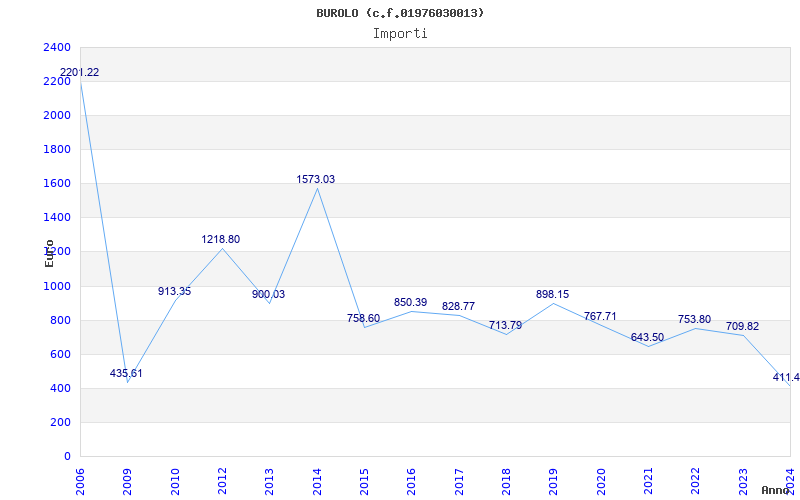Click the year 2019 axis label

click(x=554, y=481)
